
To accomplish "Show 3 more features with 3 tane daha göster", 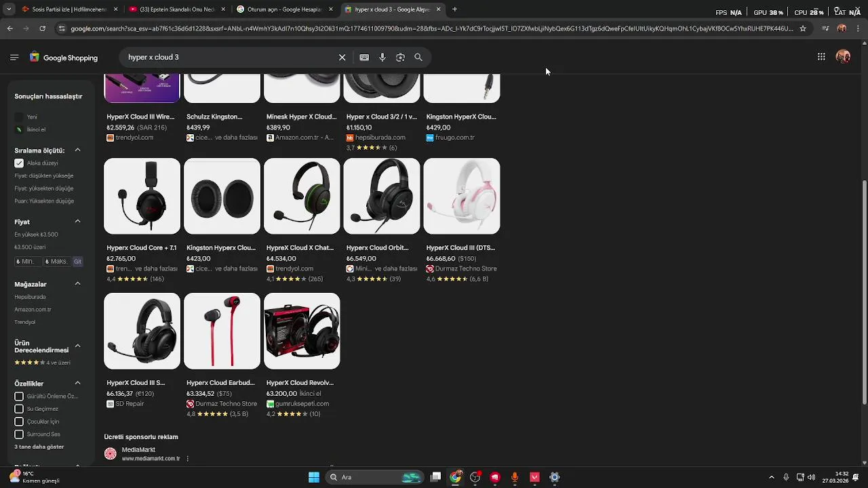I will (x=39, y=447).
